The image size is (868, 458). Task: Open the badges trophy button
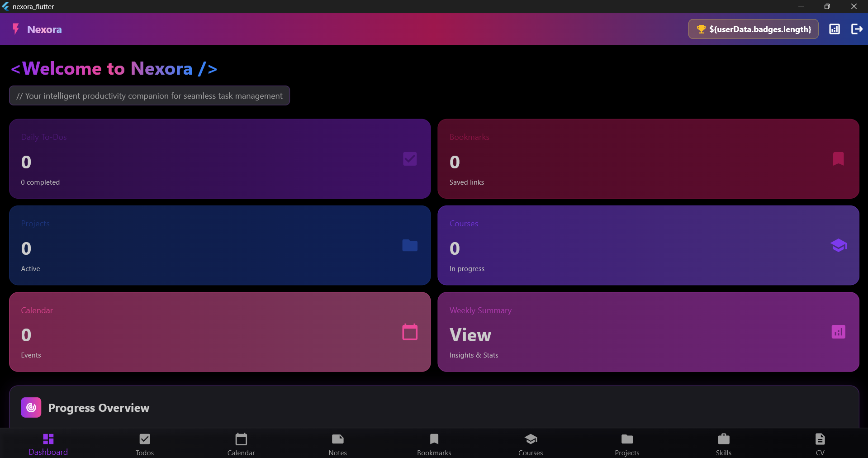(x=753, y=29)
